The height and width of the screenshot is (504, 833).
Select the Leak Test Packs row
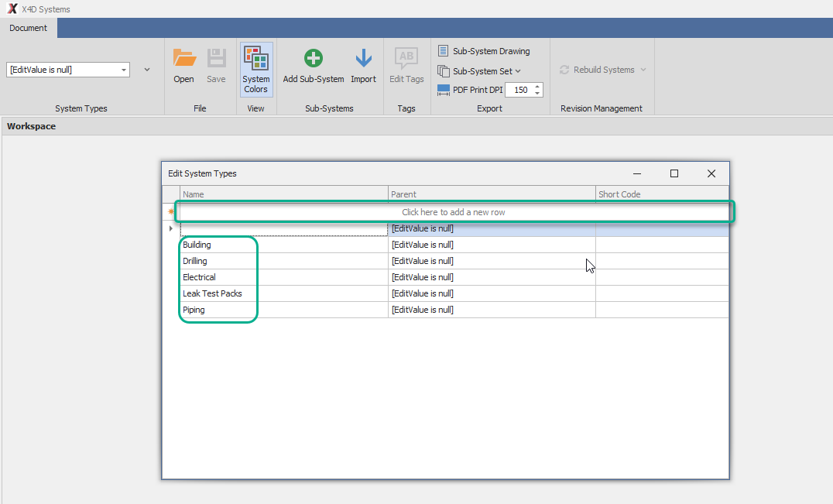(x=211, y=293)
